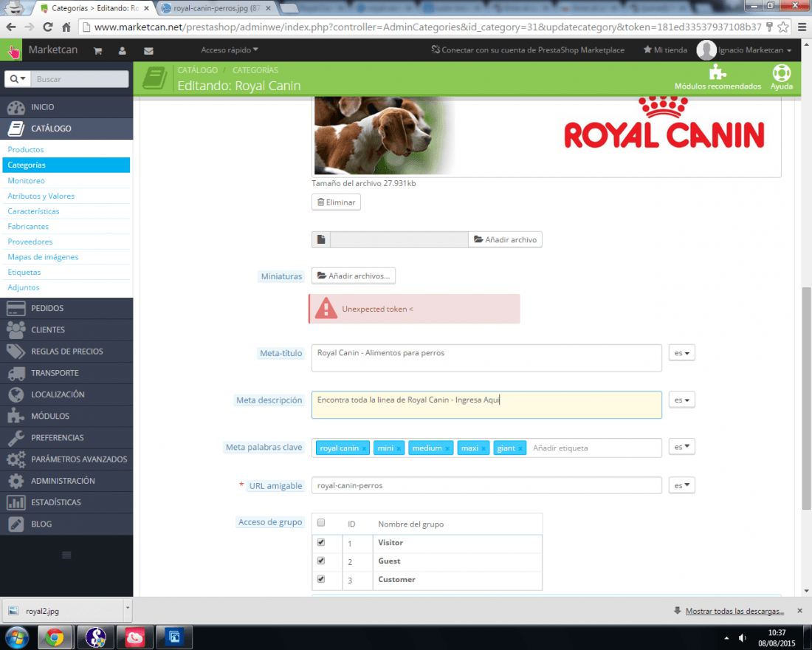This screenshot has height=650, width=812.
Task: Focus the Buscar search field
Action: point(80,79)
